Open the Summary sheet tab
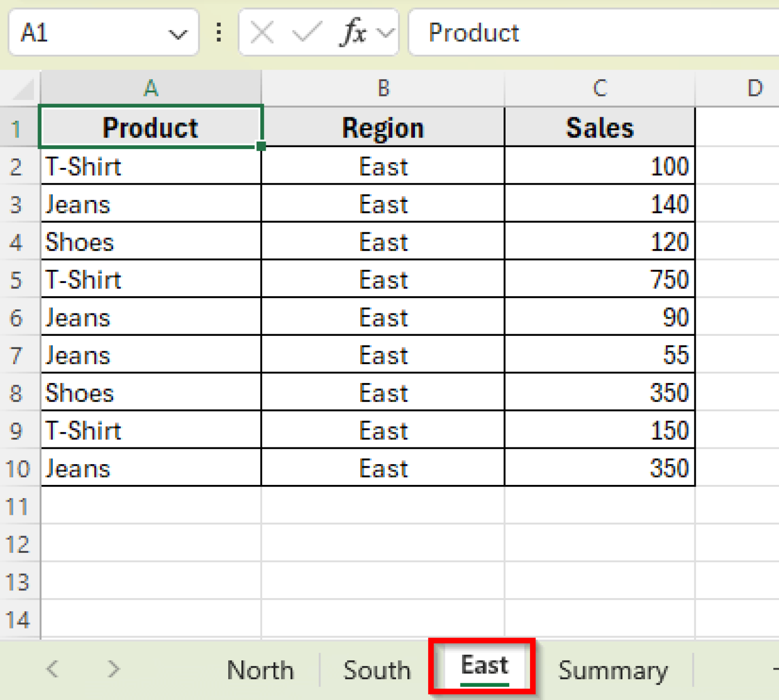Image resolution: width=779 pixels, height=700 pixels. (x=613, y=670)
